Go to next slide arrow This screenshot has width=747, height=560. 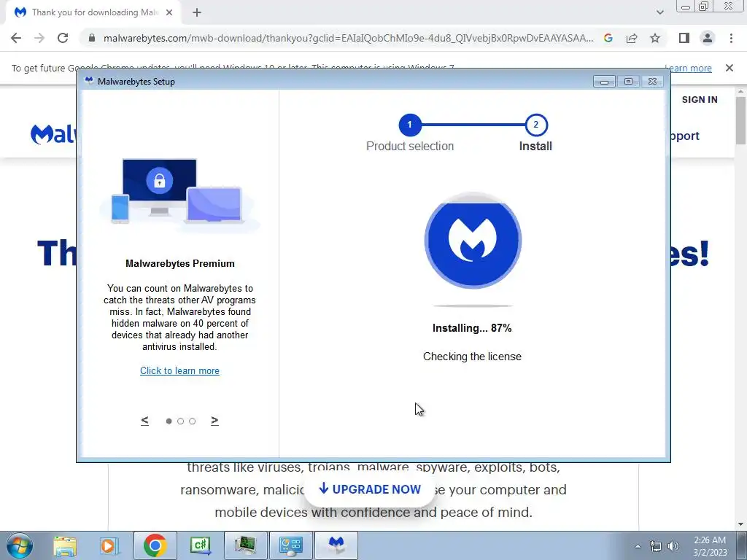pos(214,421)
